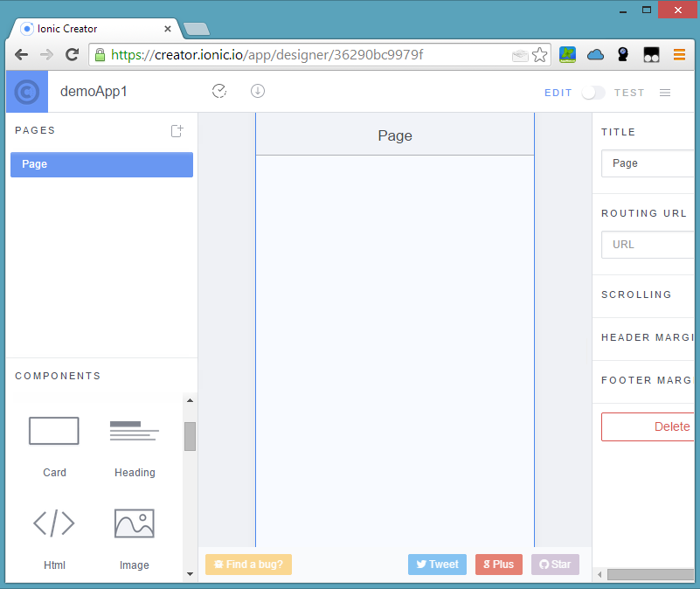The width and height of the screenshot is (700, 589).
Task: Click the browser address bar URL
Action: click(267, 55)
